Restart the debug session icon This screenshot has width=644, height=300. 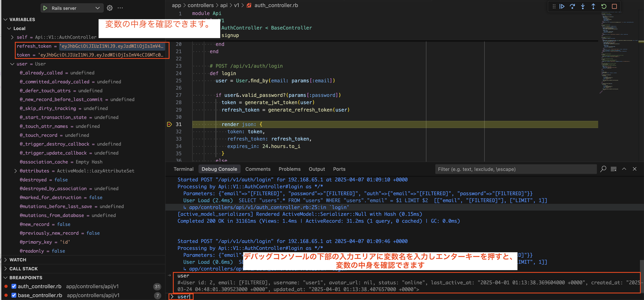[604, 6]
